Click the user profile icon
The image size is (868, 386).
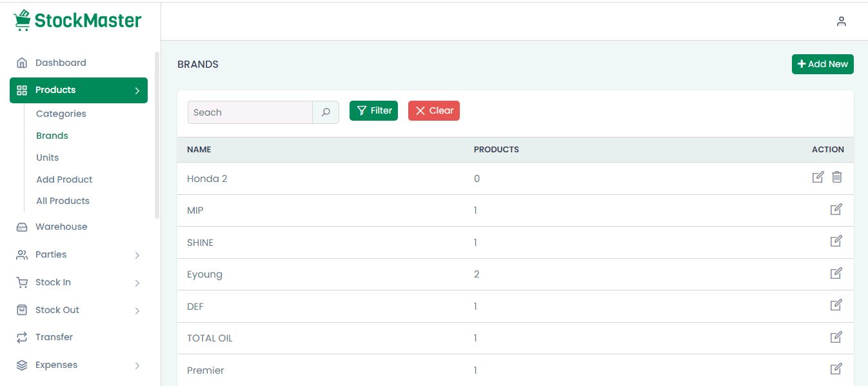(841, 21)
